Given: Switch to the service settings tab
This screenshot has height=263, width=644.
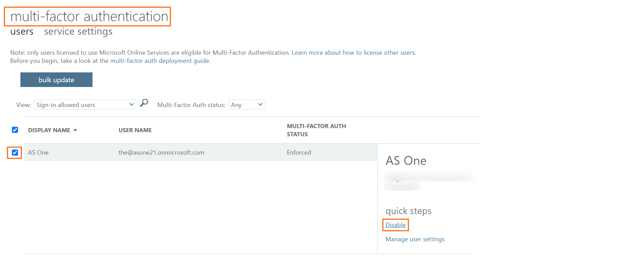Looking at the screenshot, I should pos(78,32).
